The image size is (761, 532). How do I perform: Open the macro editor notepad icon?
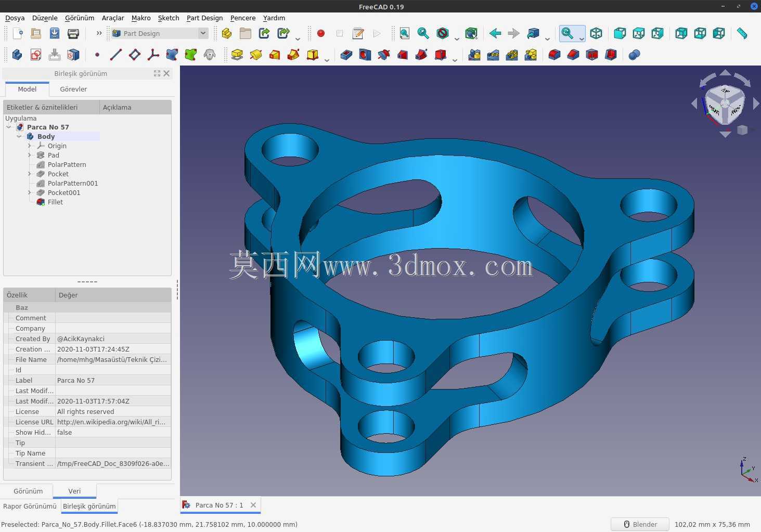358,34
